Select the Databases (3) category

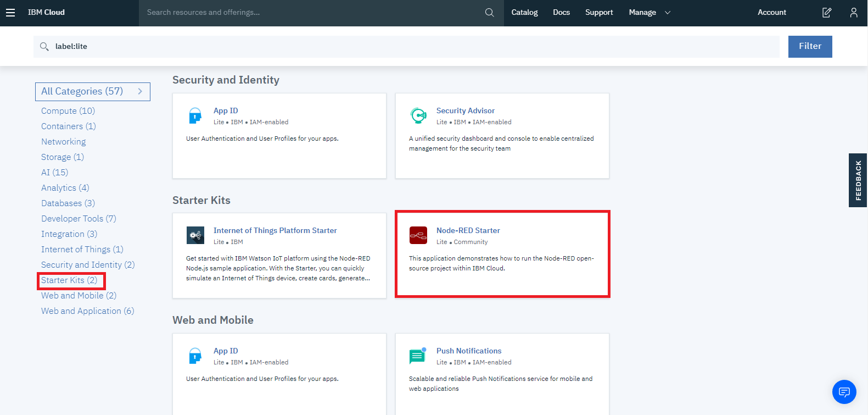(68, 203)
